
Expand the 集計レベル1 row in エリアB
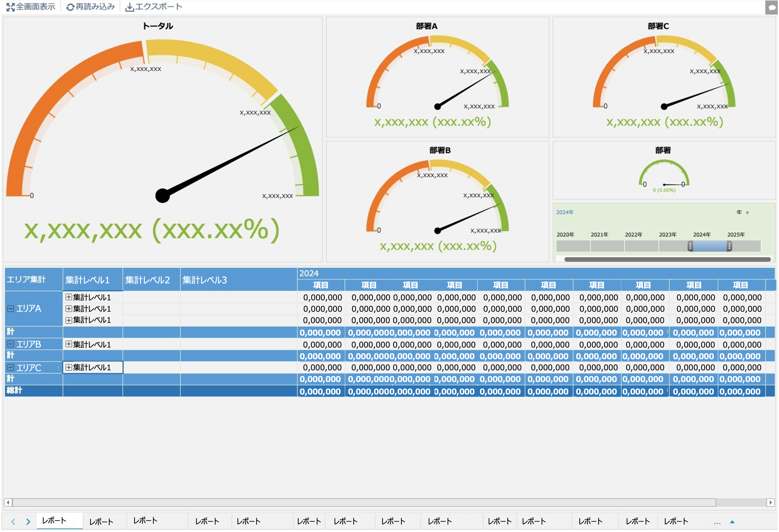(69, 344)
